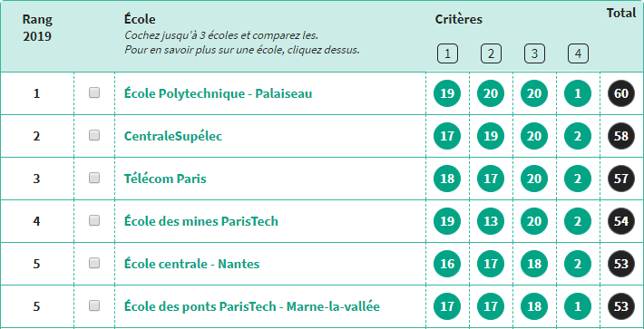The height and width of the screenshot is (329, 644).
Task: Click the École centrale - Nantes link
Action: pyautogui.click(x=191, y=264)
